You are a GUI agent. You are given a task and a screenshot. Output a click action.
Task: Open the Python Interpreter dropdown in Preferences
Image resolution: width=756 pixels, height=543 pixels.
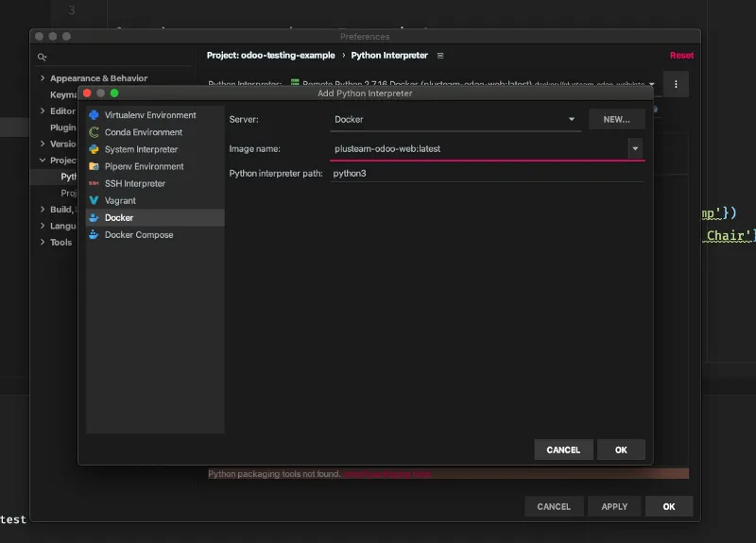651,84
